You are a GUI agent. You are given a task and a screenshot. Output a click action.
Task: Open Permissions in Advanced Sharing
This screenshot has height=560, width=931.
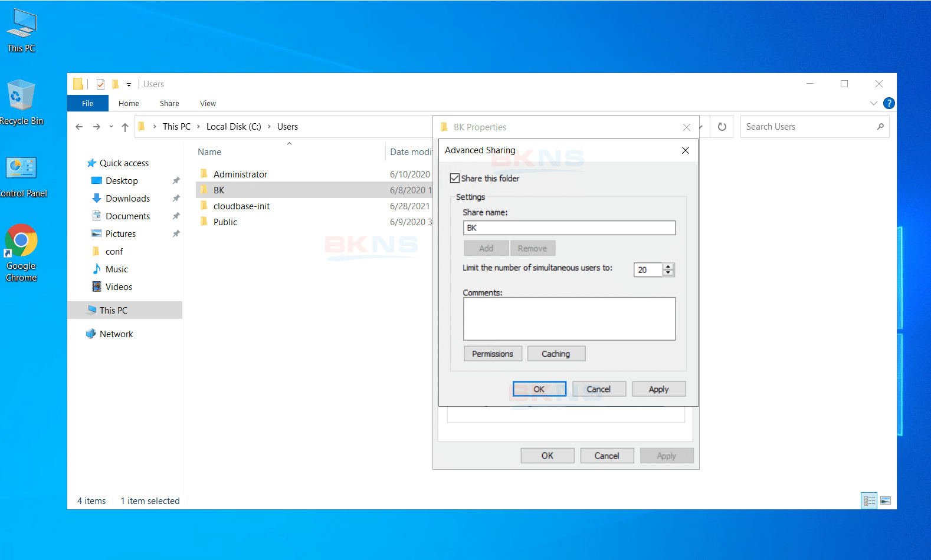coord(493,354)
